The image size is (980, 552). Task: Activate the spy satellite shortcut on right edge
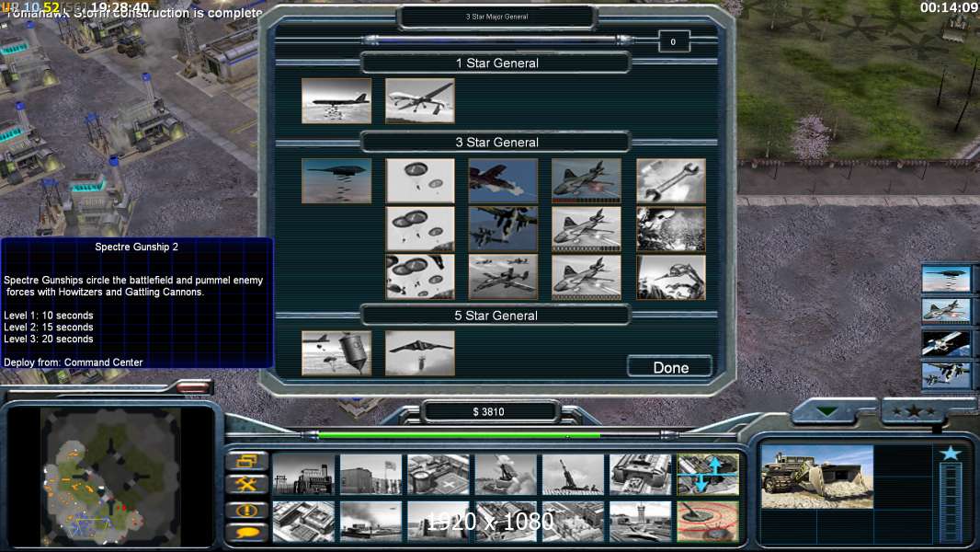click(x=946, y=343)
